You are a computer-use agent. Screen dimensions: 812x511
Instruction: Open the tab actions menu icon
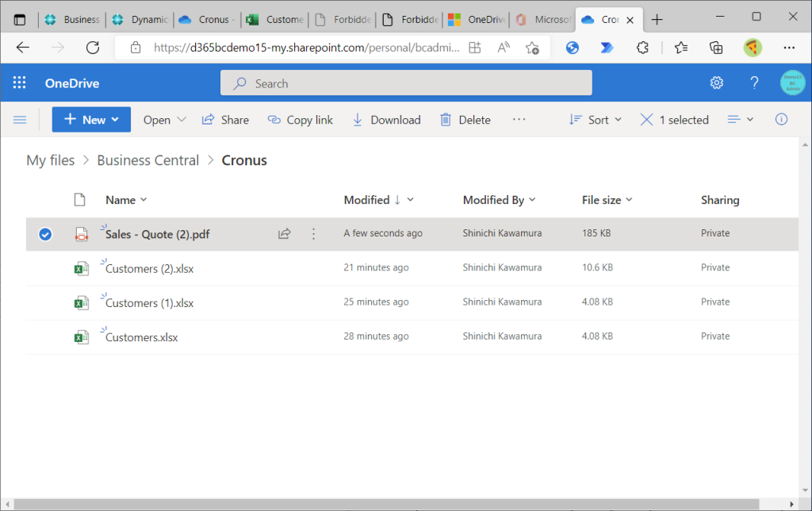[20, 20]
